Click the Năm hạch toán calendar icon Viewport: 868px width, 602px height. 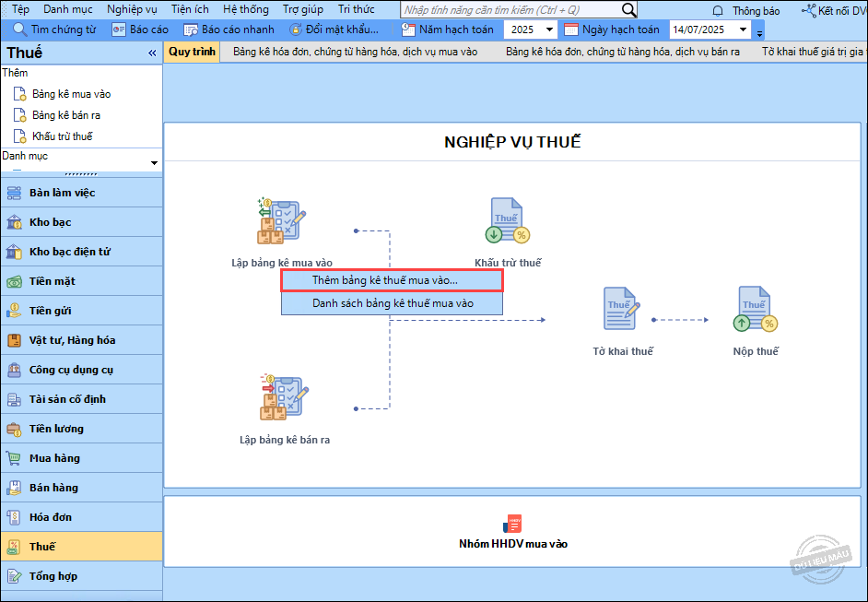pyautogui.click(x=408, y=30)
